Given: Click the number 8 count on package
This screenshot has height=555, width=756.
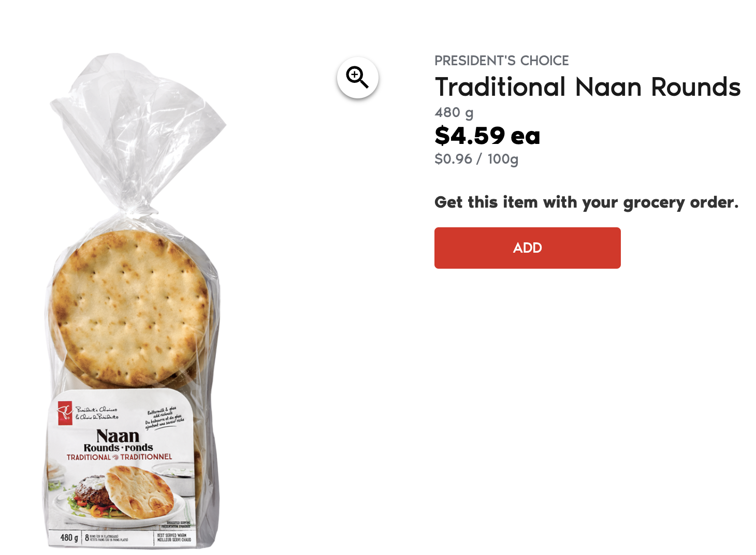Looking at the screenshot, I should [x=86, y=537].
